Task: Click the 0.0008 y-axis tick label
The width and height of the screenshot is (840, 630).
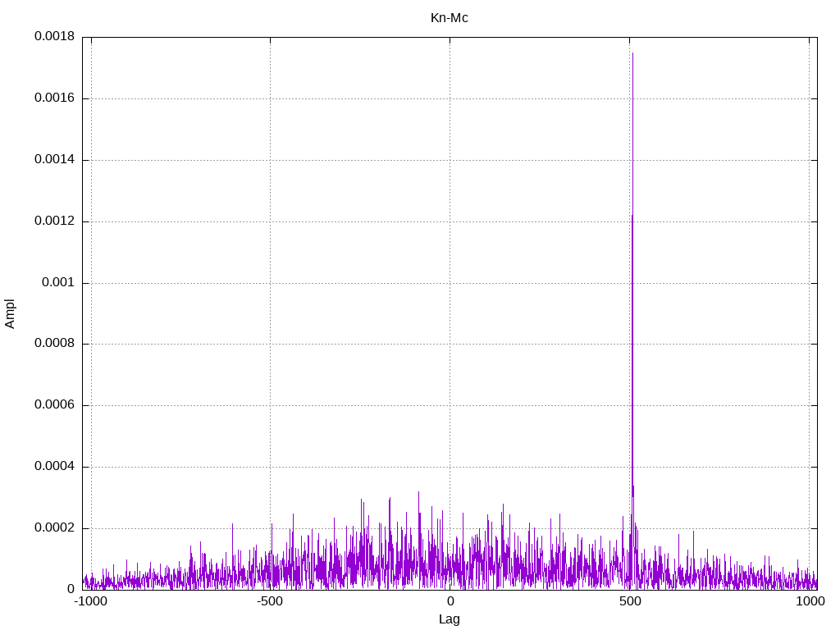Action: pyautogui.click(x=54, y=344)
